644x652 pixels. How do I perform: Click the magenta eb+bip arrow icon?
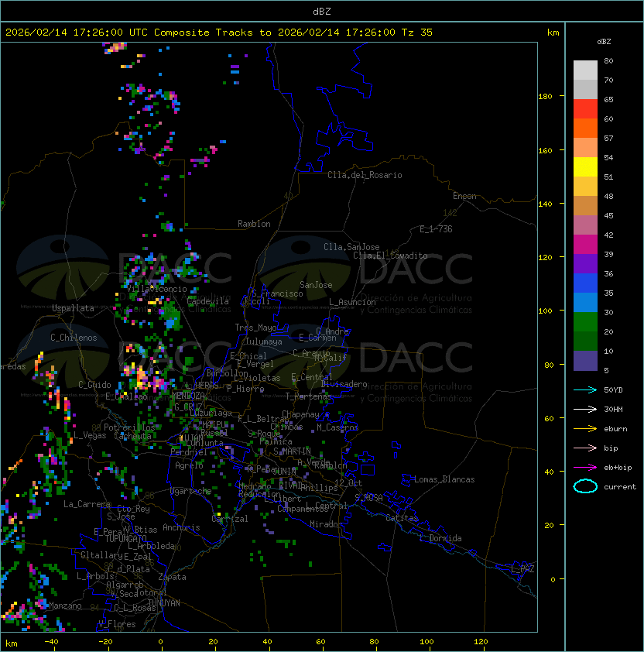pos(585,468)
